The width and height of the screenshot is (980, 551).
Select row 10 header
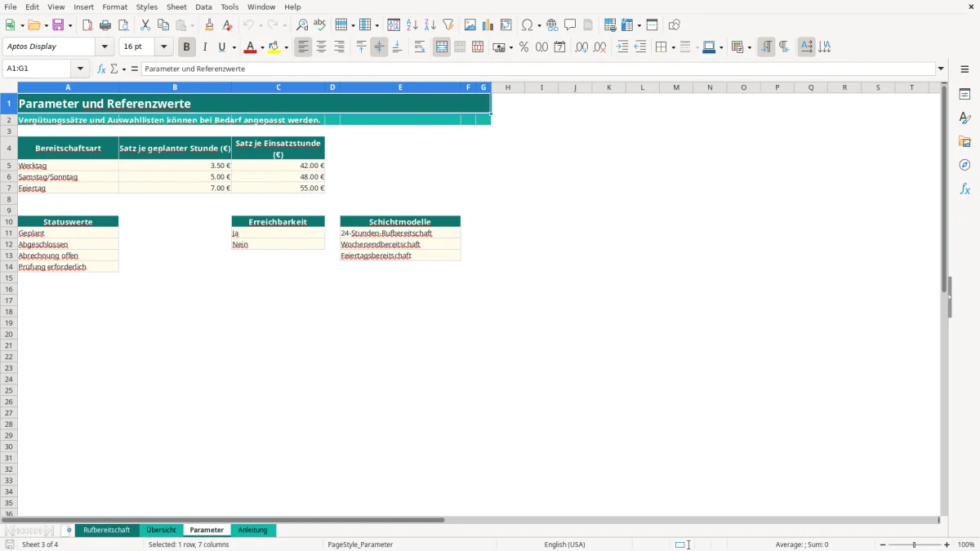[x=9, y=221]
